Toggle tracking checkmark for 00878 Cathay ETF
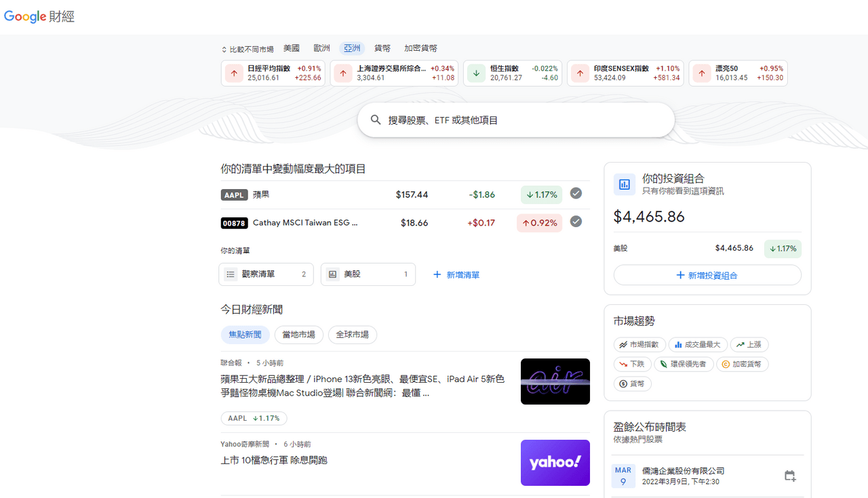The image size is (868, 498). click(576, 222)
